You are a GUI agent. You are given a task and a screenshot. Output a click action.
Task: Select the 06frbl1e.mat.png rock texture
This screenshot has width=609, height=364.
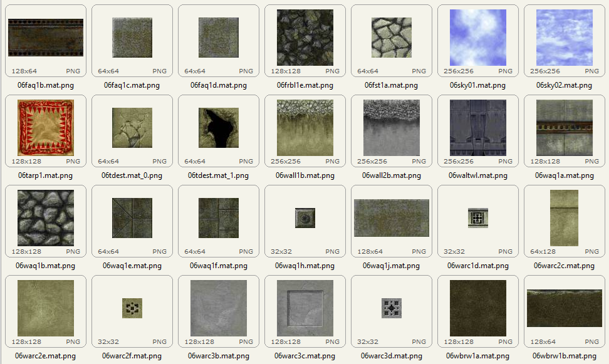pyautogui.click(x=305, y=38)
